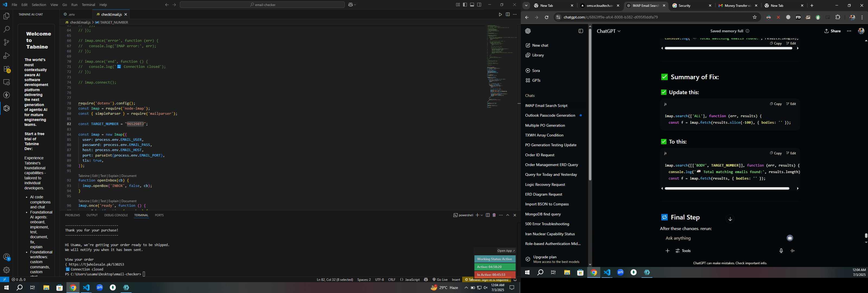Open the lightning bolt extension in activity bar
This screenshot has height=293, width=868.
(x=7, y=95)
